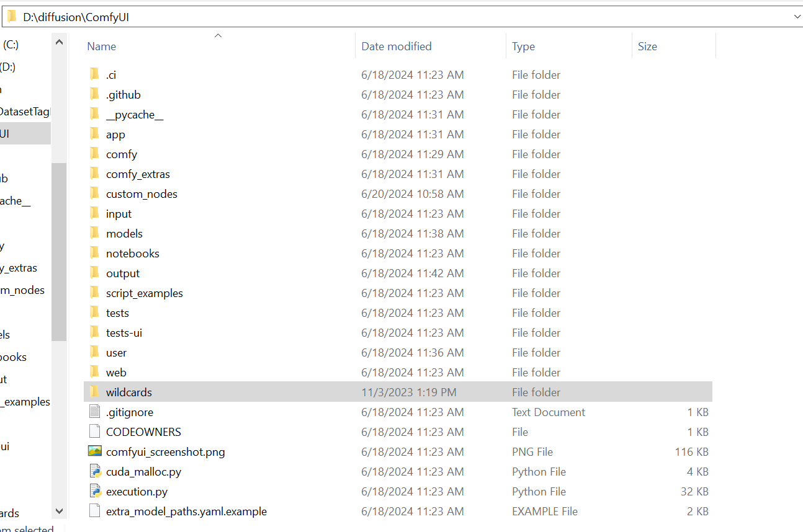This screenshot has height=532, width=803.
Task: Click the notebooks folder icon
Action: pos(94,253)
